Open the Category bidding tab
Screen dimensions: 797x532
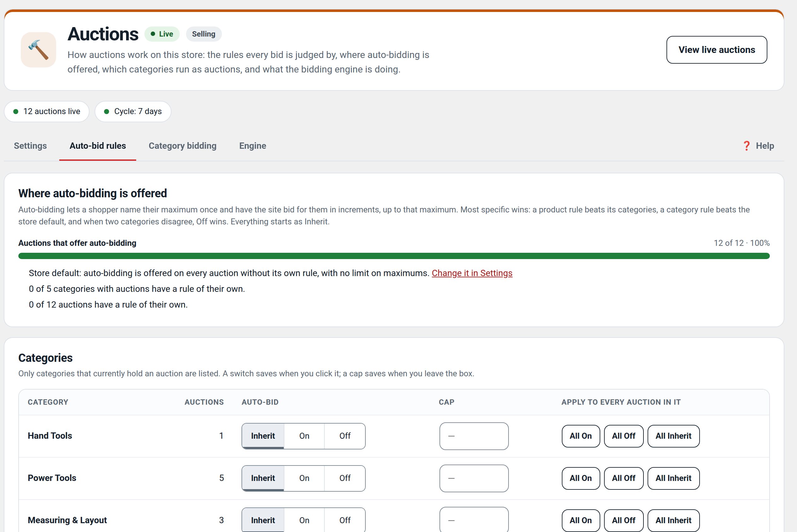pyautogui.click(x=183, y=146)
